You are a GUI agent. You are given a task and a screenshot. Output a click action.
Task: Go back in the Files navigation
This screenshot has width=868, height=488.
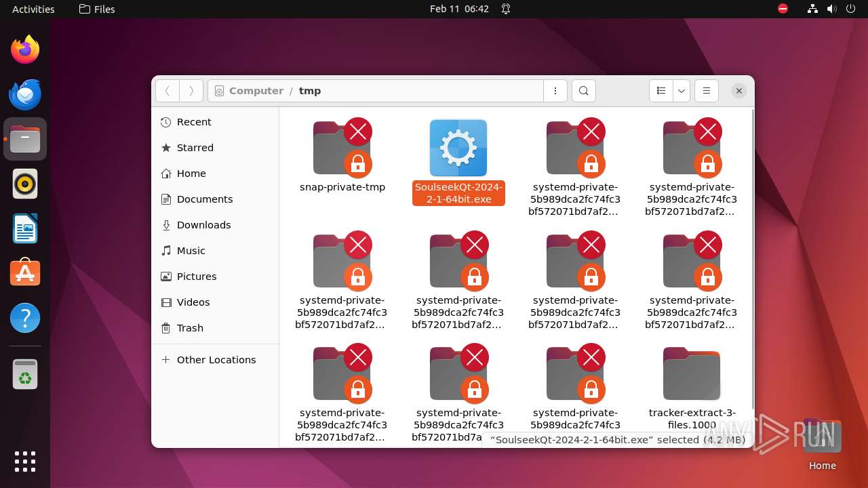[x=167, y=91]
